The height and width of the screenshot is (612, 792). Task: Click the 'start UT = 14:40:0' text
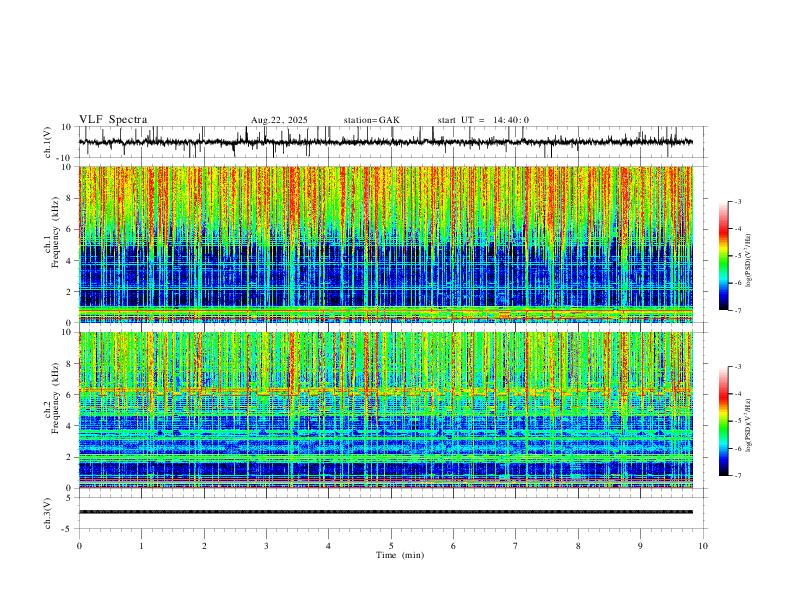coord(483,120)
